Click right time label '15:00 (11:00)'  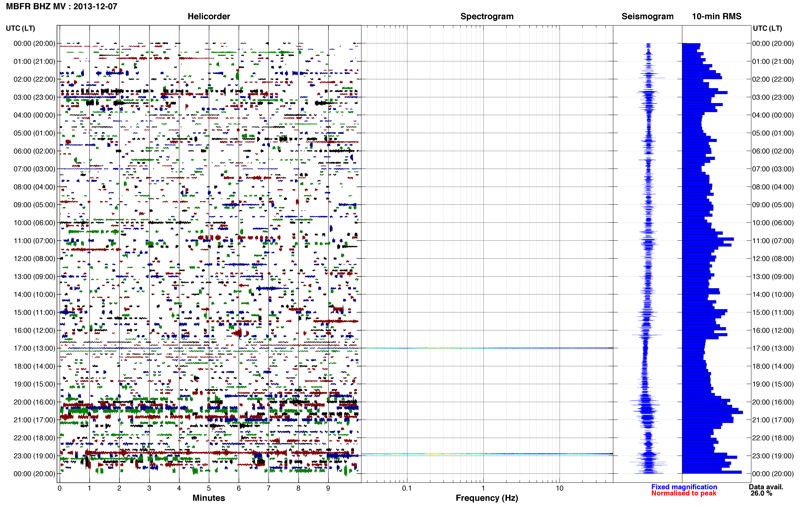(773, 312)
